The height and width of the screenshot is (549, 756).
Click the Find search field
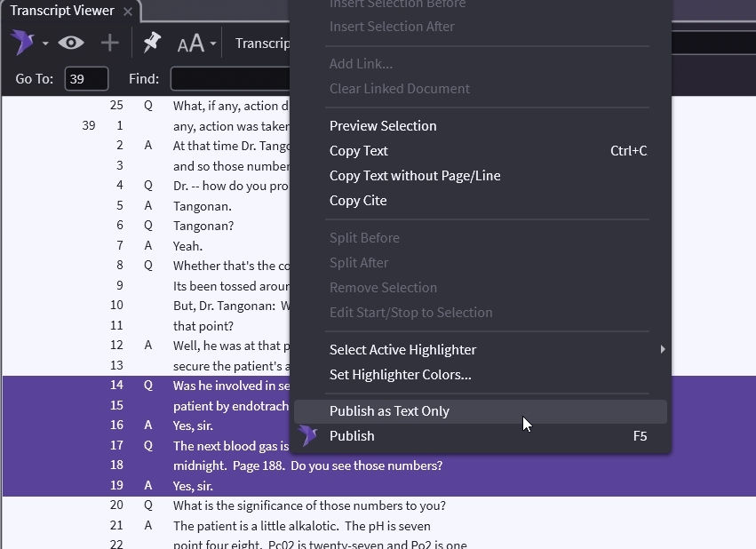(231, 79)
